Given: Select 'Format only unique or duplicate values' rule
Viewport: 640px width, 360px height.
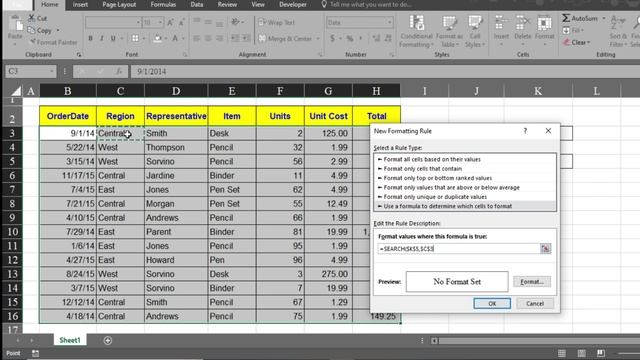Looking at the screenshot, I should pos(465,197).
